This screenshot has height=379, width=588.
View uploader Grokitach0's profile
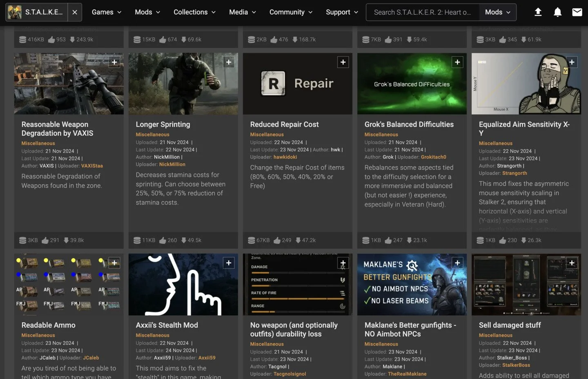coord(433,157)
